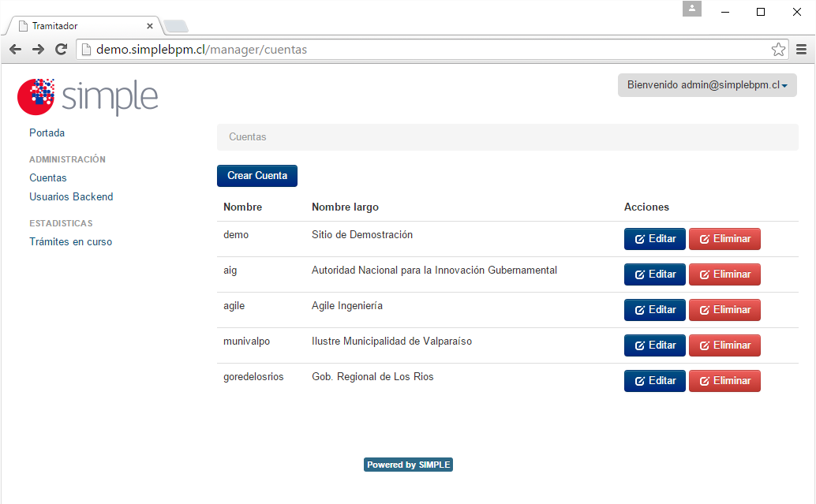Viewport: 816px width, 504px height.
Task: Click the Nombre column header
Action: click(242, 207)
